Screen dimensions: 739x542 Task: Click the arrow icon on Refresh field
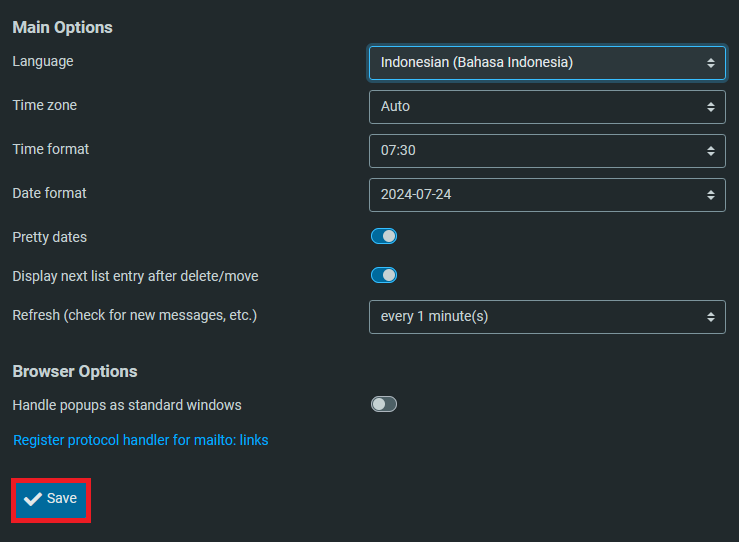710,316
